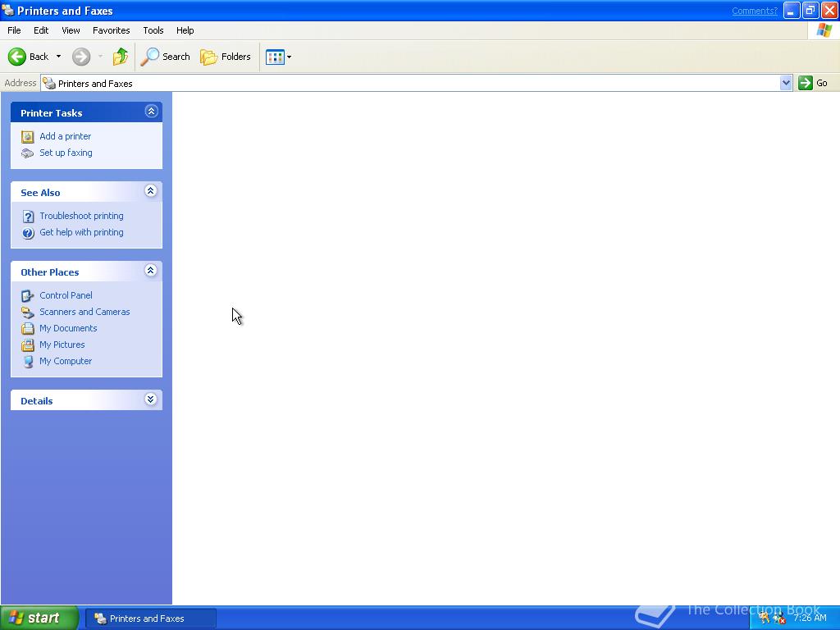Screen dimensions: 840x630
Task: Toggle the Folders toolbar button
Action: tap(225, 57)
